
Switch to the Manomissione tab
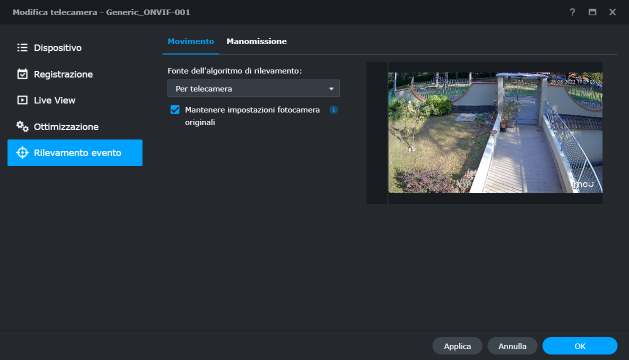[256, 41]
